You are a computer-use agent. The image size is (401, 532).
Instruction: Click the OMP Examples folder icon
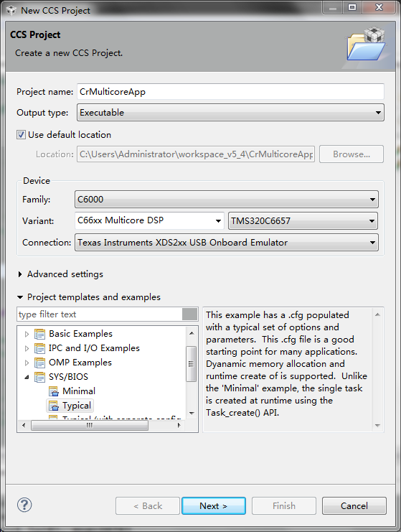coord(39,363)
